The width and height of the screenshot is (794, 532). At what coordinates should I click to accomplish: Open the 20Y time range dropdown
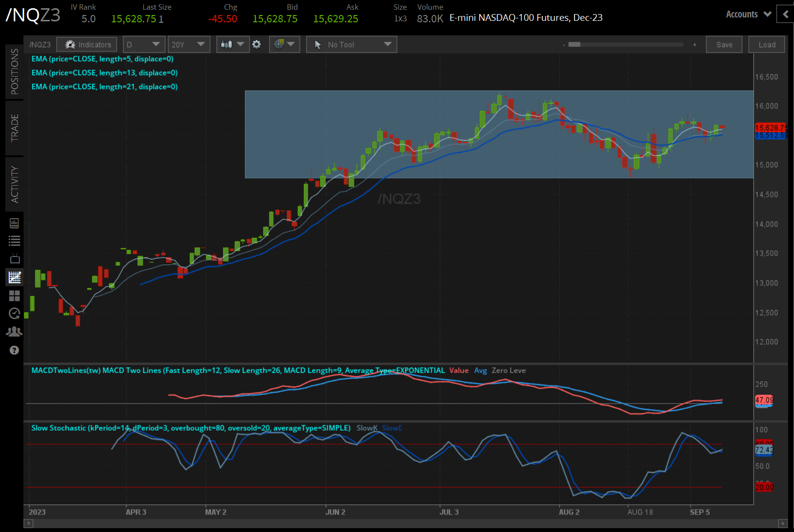[x=188, y=45]
